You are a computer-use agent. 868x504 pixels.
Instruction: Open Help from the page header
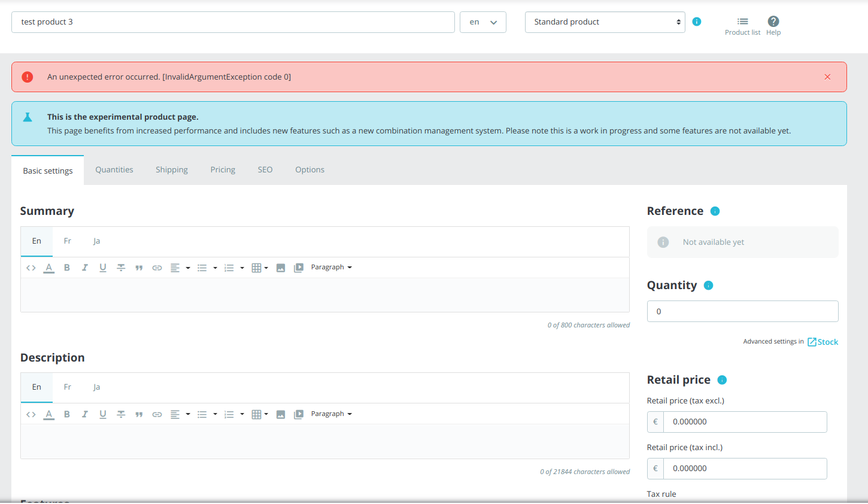[773, 26]
